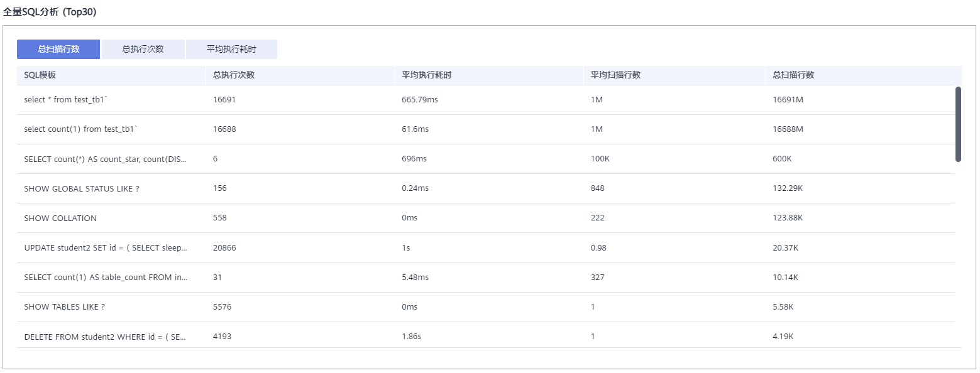Select the "select count(1) from test_tb1" row
Image resolution: width=980 pixels, height=373 pixels.
(x=486, y=129)
